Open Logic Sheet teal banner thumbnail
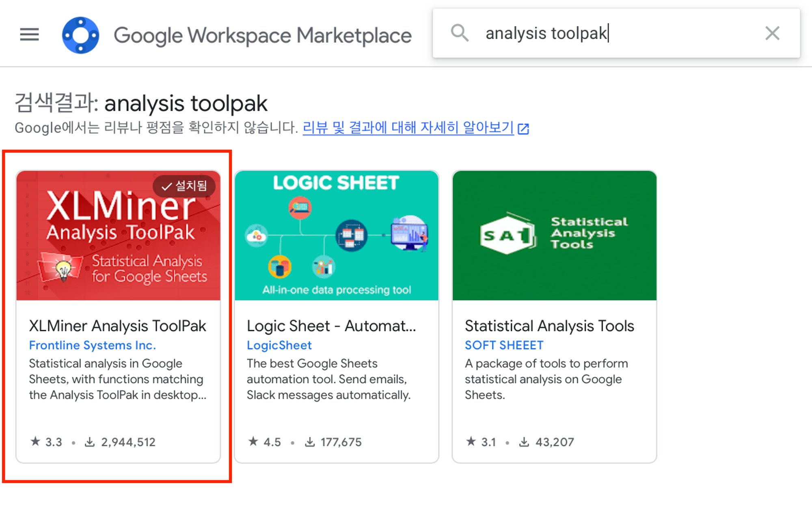Image resolution: width=812 pixels, height=512 pixels. coord(337,235)
